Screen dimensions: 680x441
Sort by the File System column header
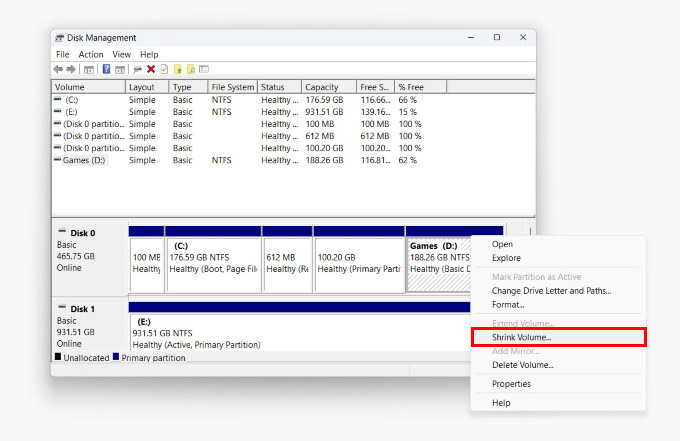pos(233,87)
